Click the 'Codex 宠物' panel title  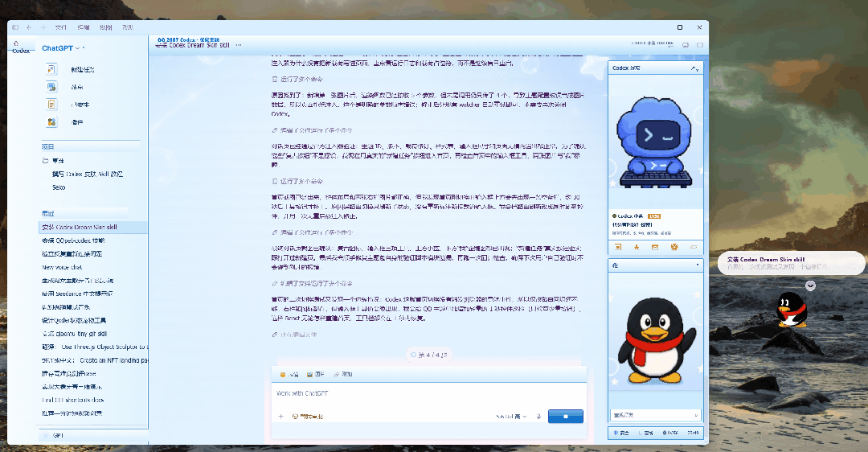[627, 68]
